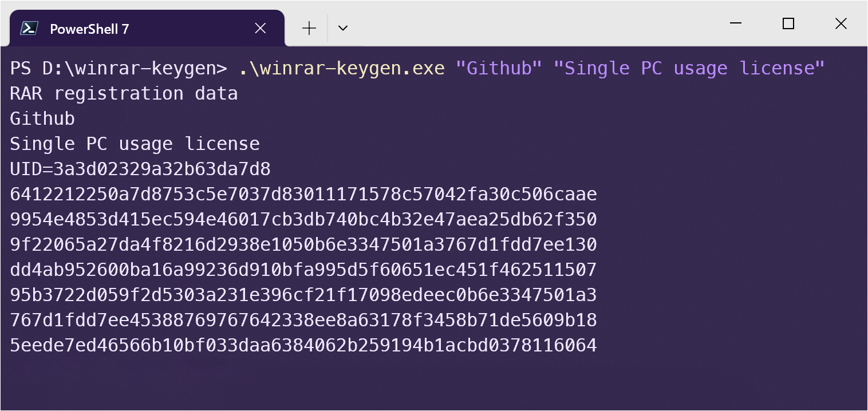Click the key line starting with dd4ab95260
This screenshot has width=868, height=411.
303,270
